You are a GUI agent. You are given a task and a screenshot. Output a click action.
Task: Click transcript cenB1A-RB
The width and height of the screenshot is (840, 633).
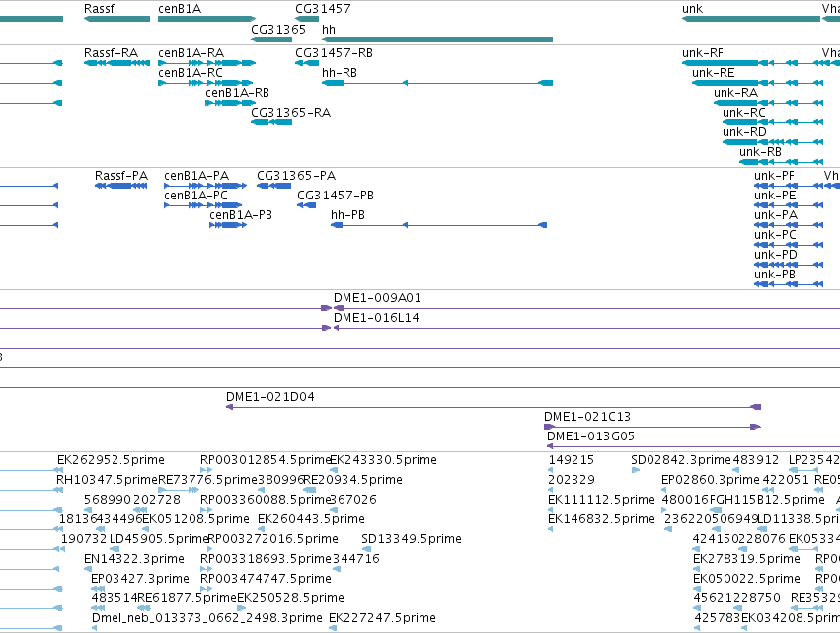(x=230, y=103)
